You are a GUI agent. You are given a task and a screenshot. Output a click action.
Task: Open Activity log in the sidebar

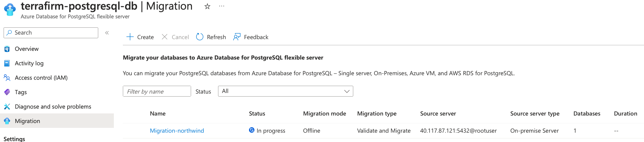[x=29, y=63]
